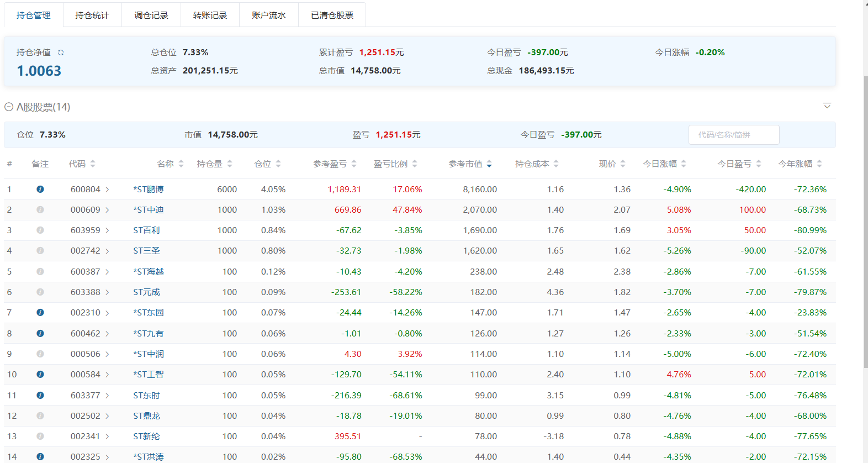This screenshot has width=868, height=463.
Task: Expand the chevron next to code 600804
Action: coord(107,190)
